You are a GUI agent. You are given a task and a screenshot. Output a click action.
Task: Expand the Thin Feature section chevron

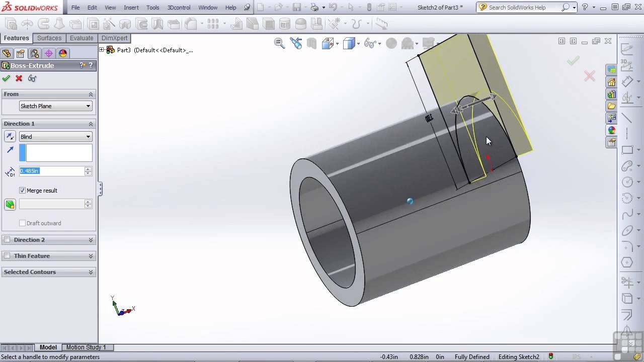(x=91, y=256)
